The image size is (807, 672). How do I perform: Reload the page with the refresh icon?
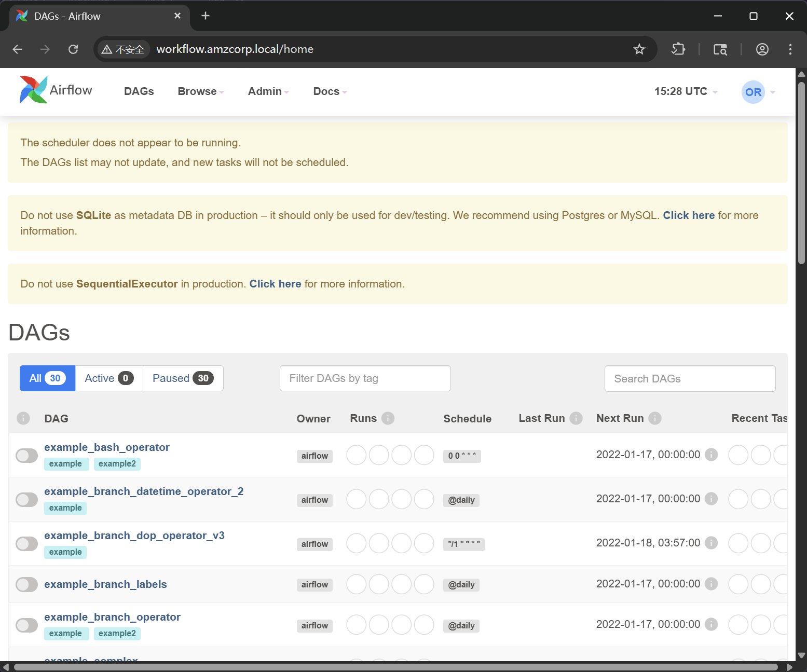73,49
